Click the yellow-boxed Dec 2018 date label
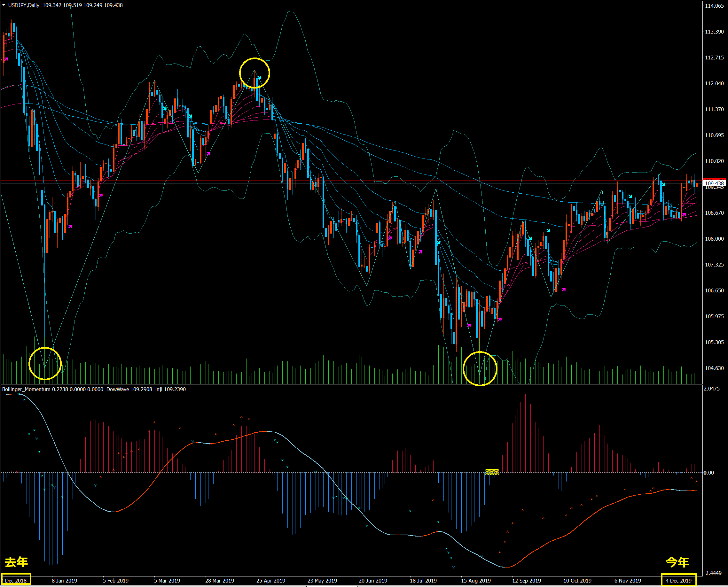728x587 pixels. tap(16, 581)
